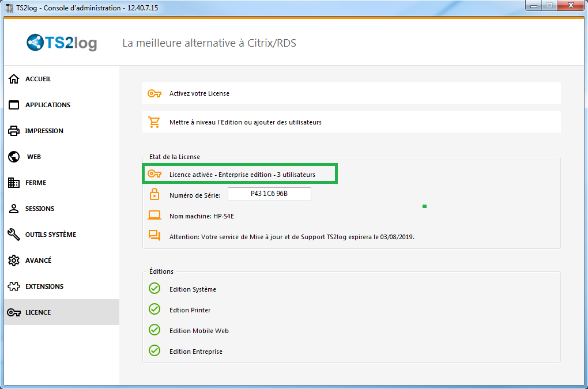Click the green check next to Edition Système
Screen dimensions: 588x389
154,288
